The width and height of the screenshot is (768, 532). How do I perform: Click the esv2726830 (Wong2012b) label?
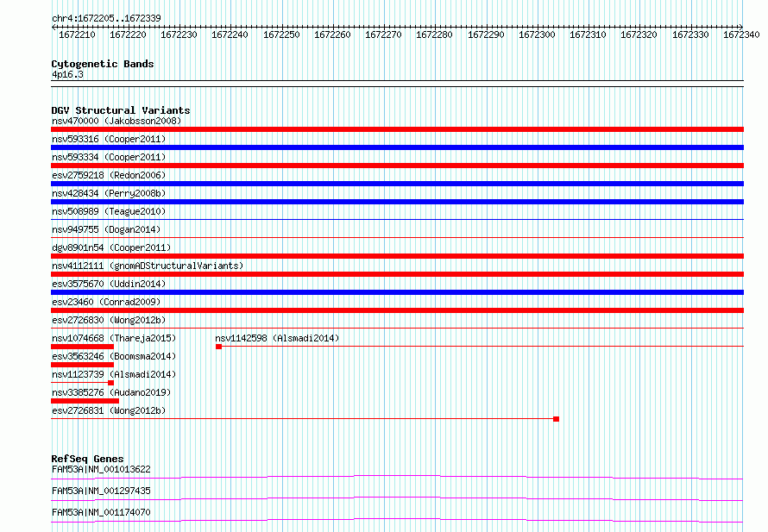click(109, 320)
